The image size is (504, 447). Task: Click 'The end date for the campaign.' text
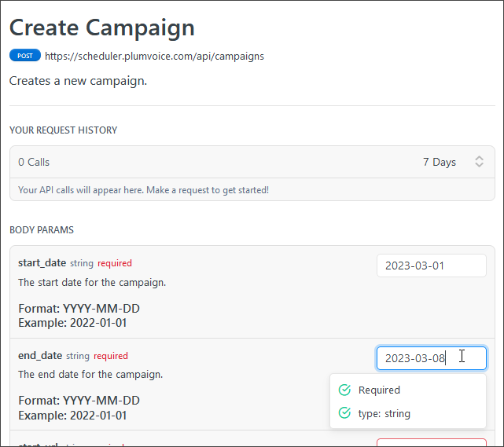point(90,375)
